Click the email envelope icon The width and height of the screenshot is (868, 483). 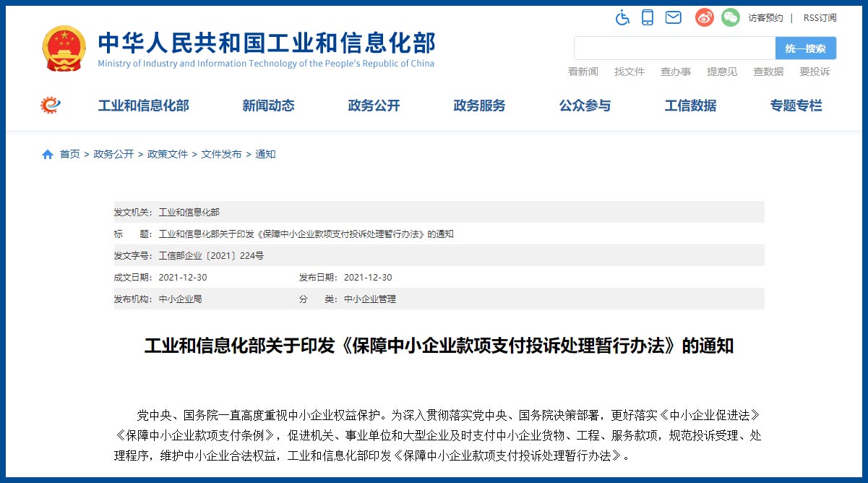(673, 17)
